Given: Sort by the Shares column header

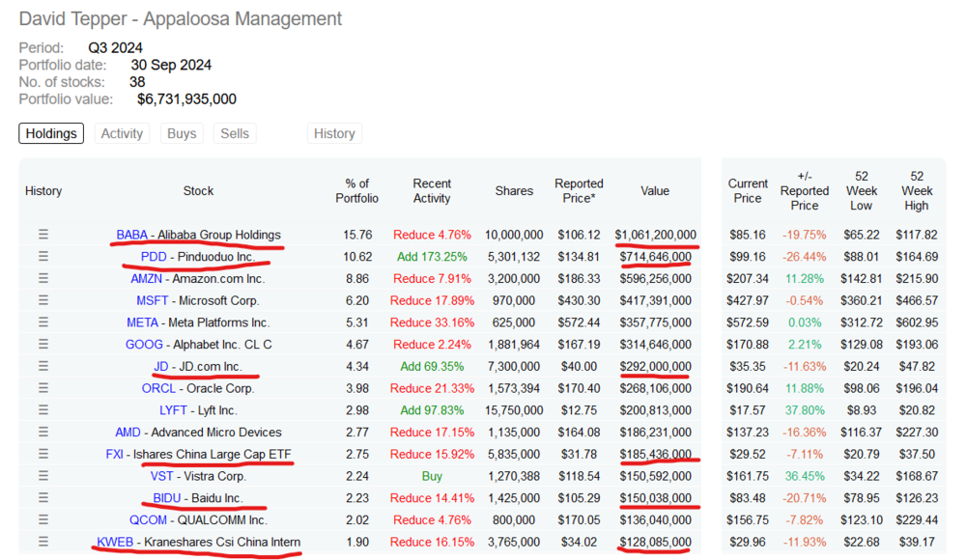Looking at the screenshot, I should 515,191.
